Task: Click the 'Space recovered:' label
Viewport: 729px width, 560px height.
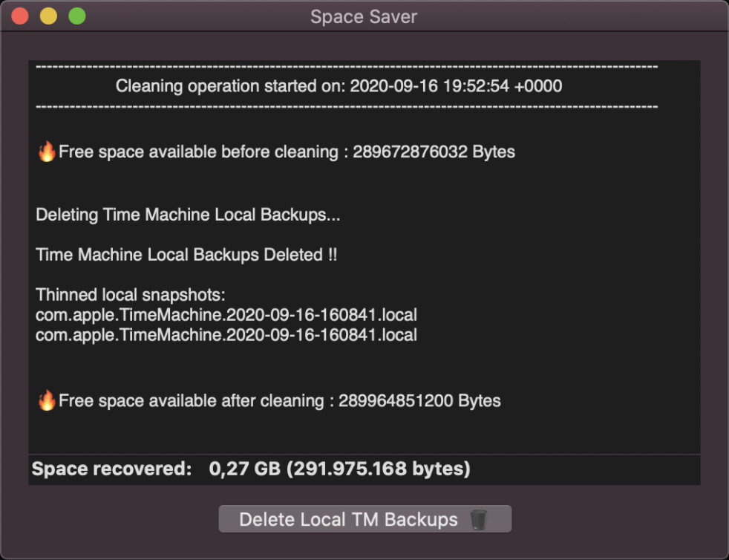Action: [111, 469]
